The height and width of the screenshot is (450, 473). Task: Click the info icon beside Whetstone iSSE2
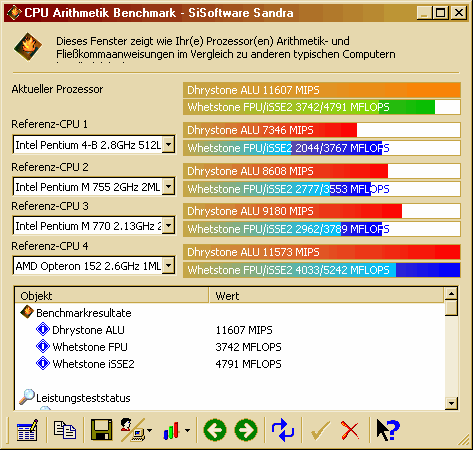[43, 363]
